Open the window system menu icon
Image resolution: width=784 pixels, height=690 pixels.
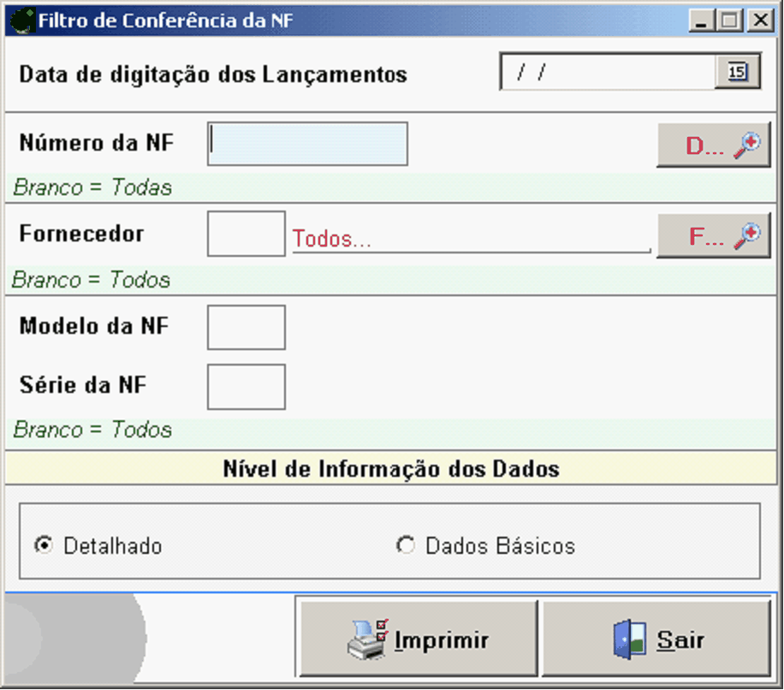pos(21,21)
